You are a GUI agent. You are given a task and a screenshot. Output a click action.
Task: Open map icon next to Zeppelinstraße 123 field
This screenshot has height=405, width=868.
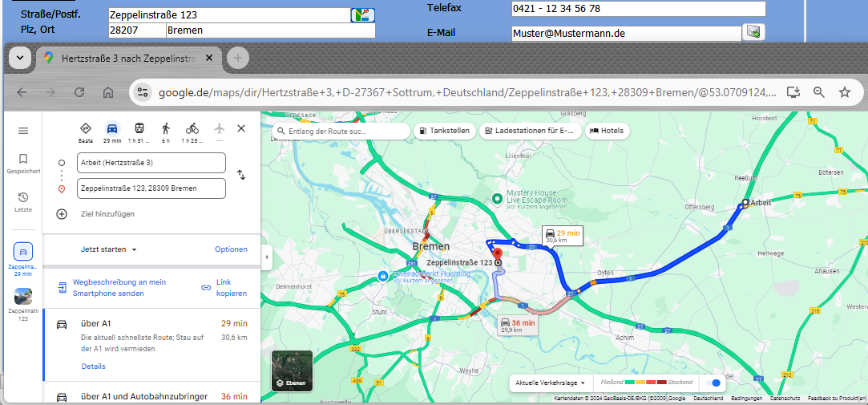tap(363, 15)
